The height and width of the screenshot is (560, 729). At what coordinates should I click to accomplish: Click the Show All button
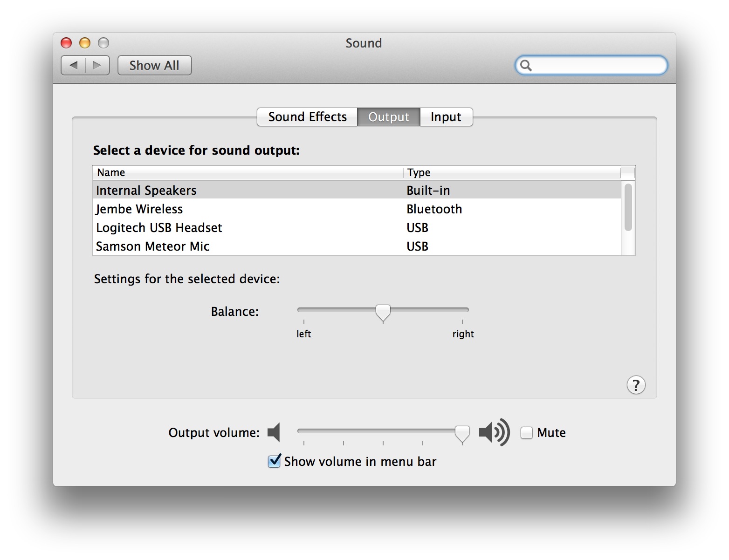click(154, 65)
